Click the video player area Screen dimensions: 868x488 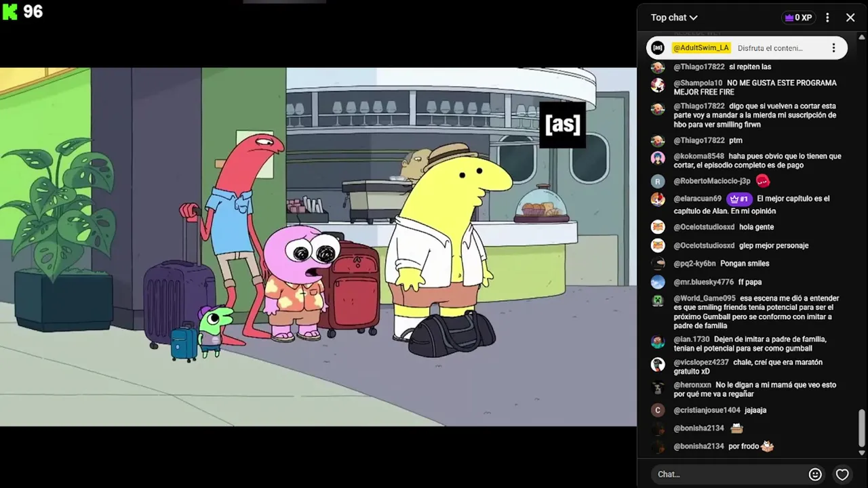pos(318,247)
